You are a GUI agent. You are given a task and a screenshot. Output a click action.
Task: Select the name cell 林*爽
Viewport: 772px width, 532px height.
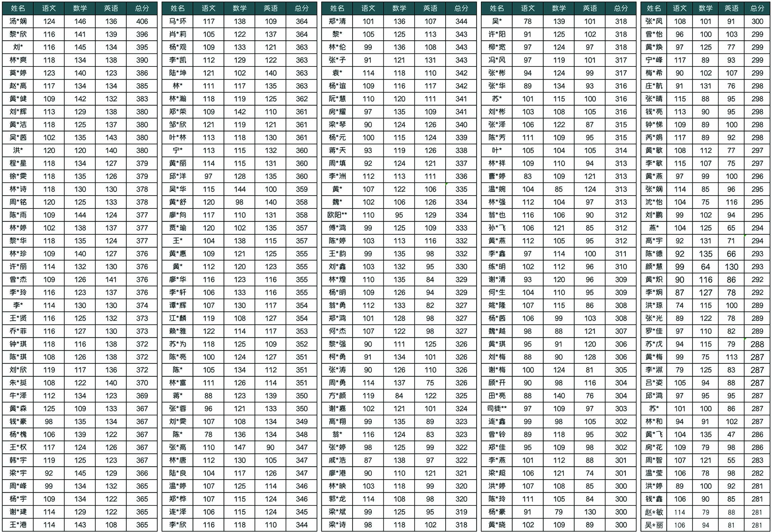coord(18,60)
